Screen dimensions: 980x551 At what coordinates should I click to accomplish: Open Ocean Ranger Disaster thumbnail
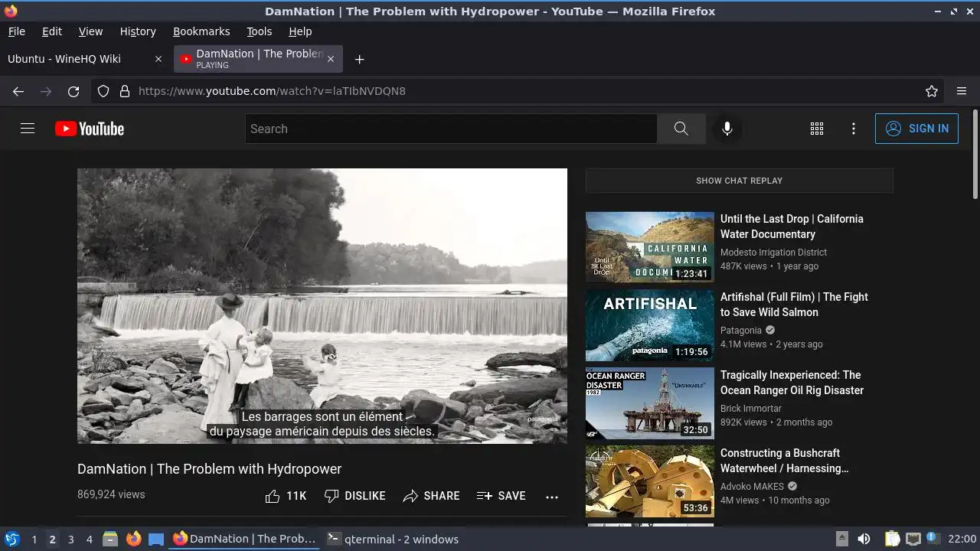(650, 403)
